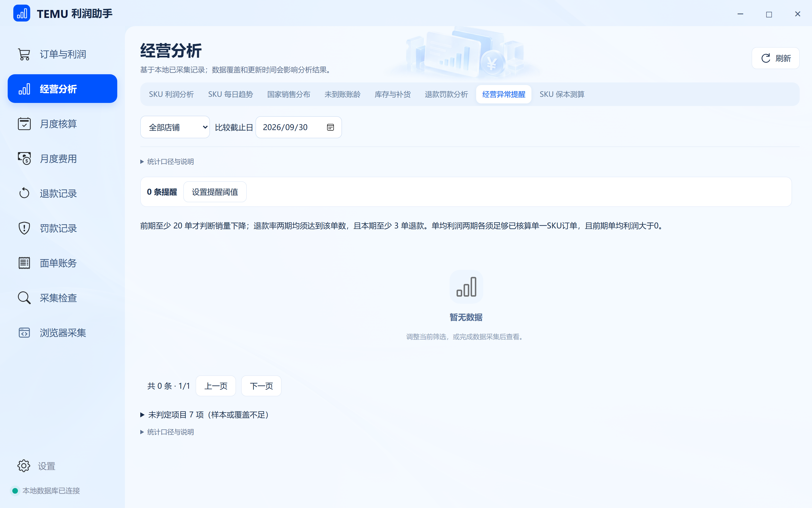Click the circular arrow icon for 退款记录
The width and height of the screenshot is (812, 508).
[x=24, y=193]
